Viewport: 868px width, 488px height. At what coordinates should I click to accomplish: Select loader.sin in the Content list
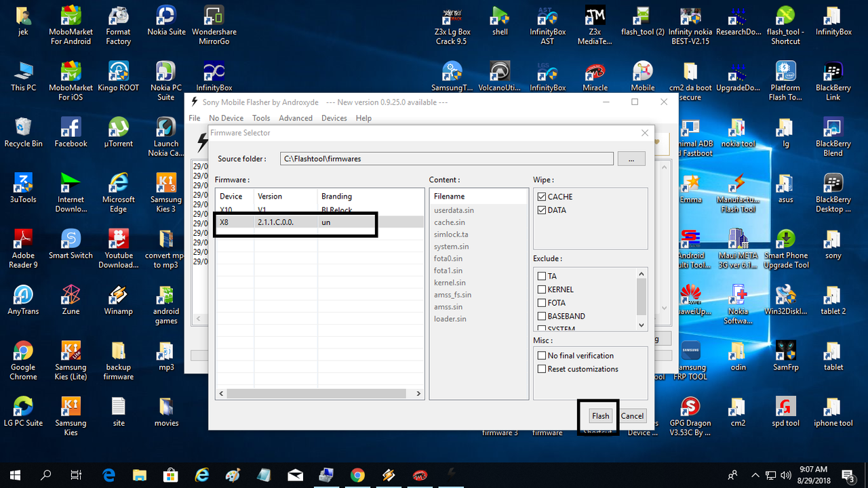tap(450, 319)
